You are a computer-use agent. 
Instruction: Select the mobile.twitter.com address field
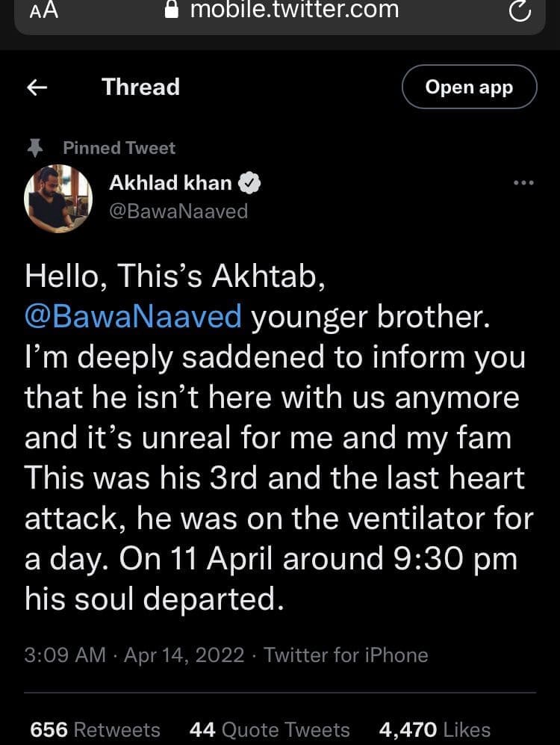[294, 10]
